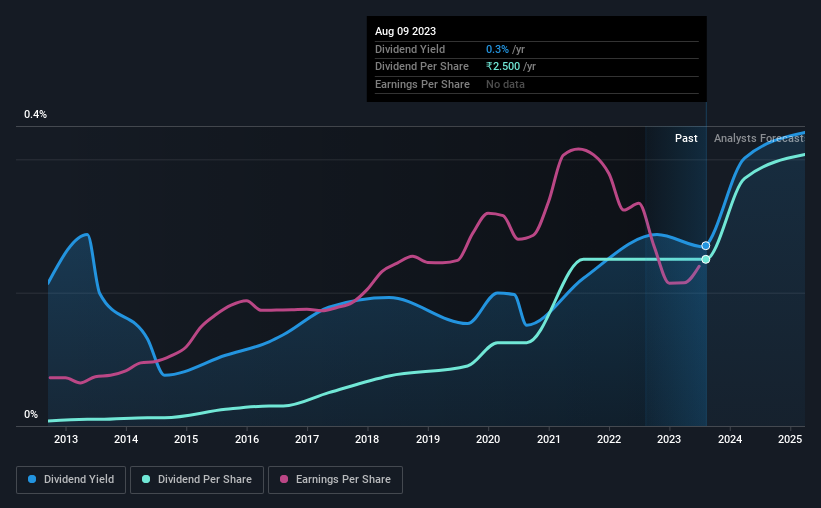Click the 2019 x-axis label
Viewport: 821px width, 508px height.
(428, 439)
